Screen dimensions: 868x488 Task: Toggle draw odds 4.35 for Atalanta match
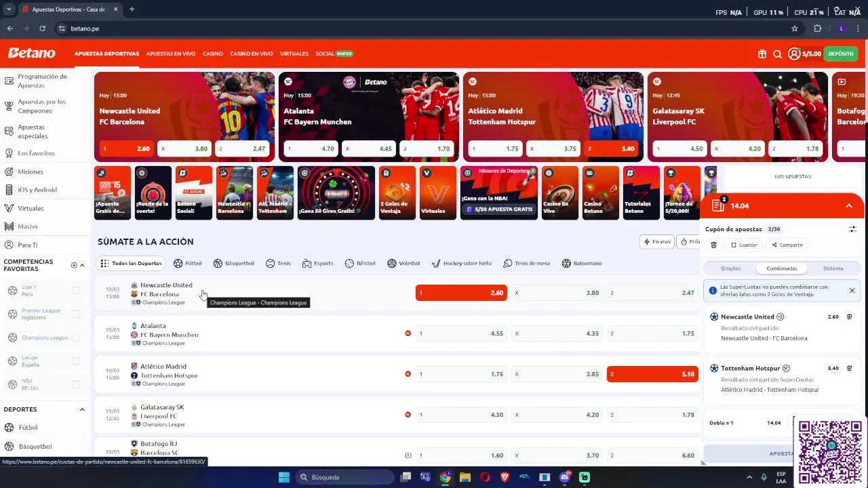tap(557, 333)
